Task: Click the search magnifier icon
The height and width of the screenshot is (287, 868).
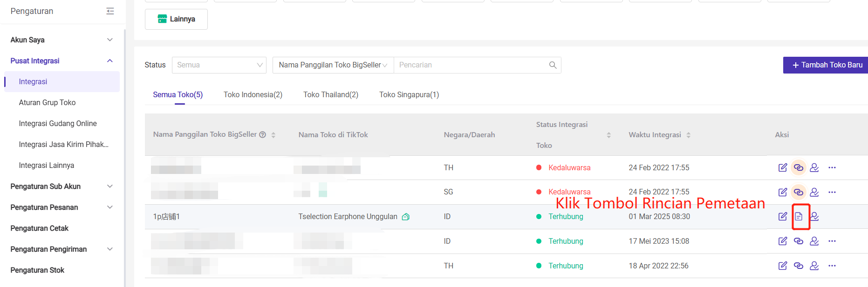Action: point(553,65)
